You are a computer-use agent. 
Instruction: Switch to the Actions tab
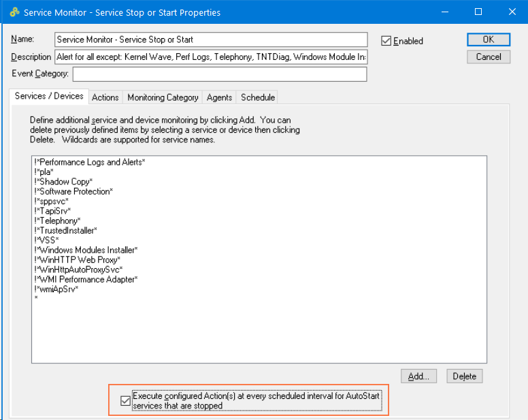tap(105, 97)
